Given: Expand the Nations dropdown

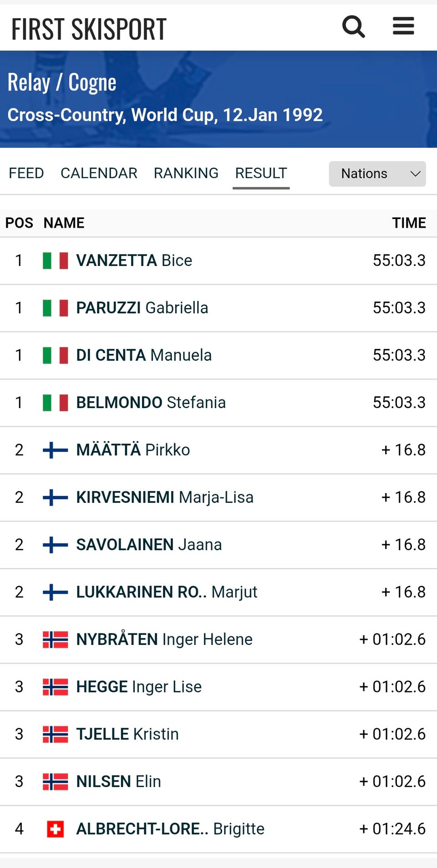Looking at the screenshot, I should (377, 174).
